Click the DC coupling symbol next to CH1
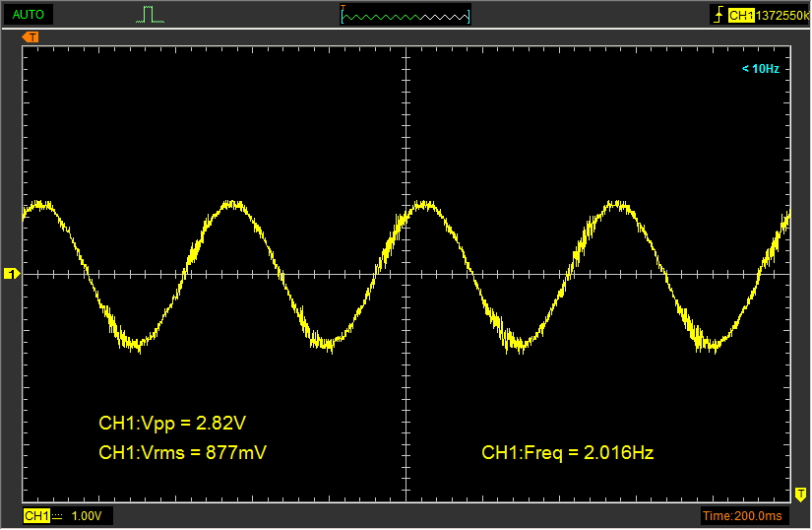812x530 pixels. coord(57,516)
